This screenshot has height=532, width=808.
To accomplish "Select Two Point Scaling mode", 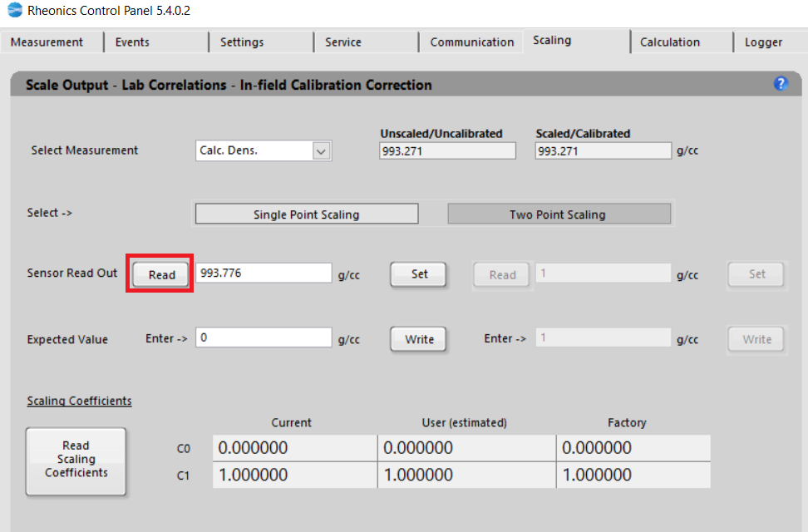I will (558, 214).
